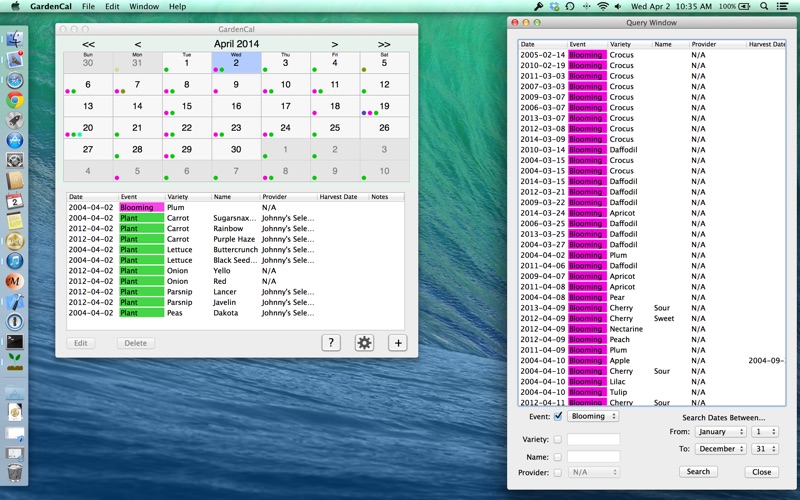Click Search button in Query Window
Screen dimensions: 800x500
point(698,471)
